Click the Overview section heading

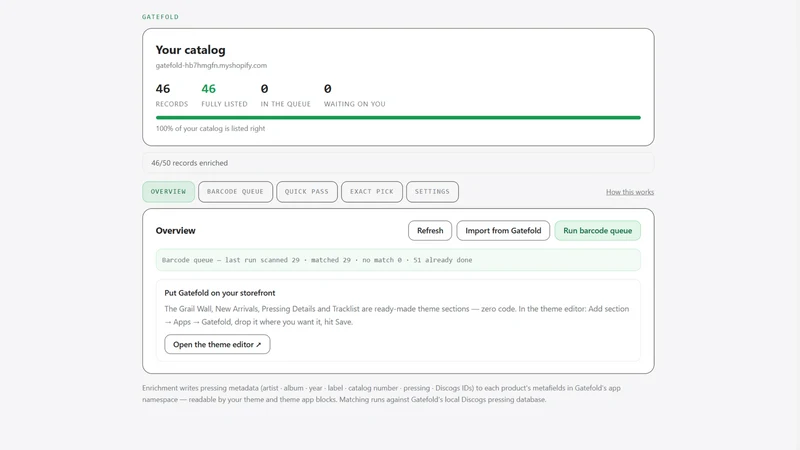click(x=176, y=231)
